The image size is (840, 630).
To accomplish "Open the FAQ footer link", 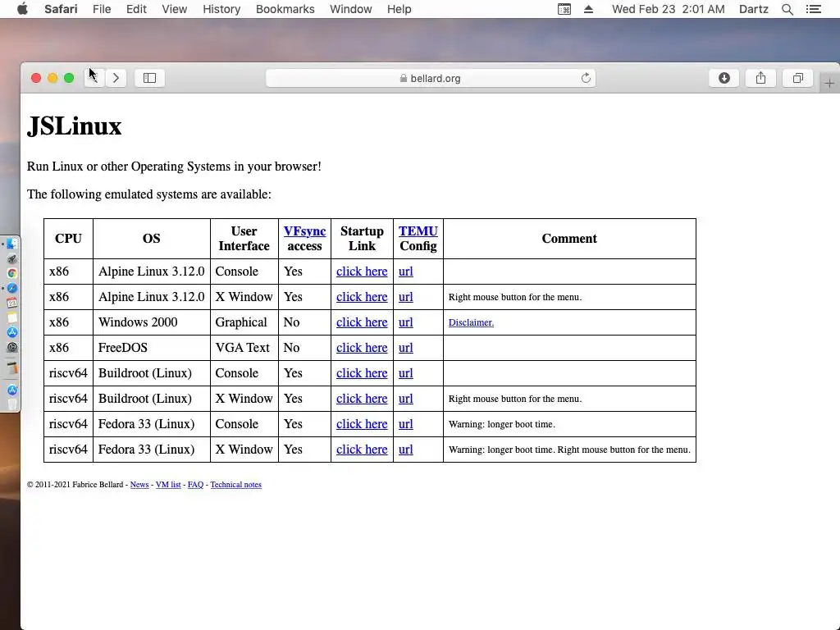I will [x=195, y=484].
